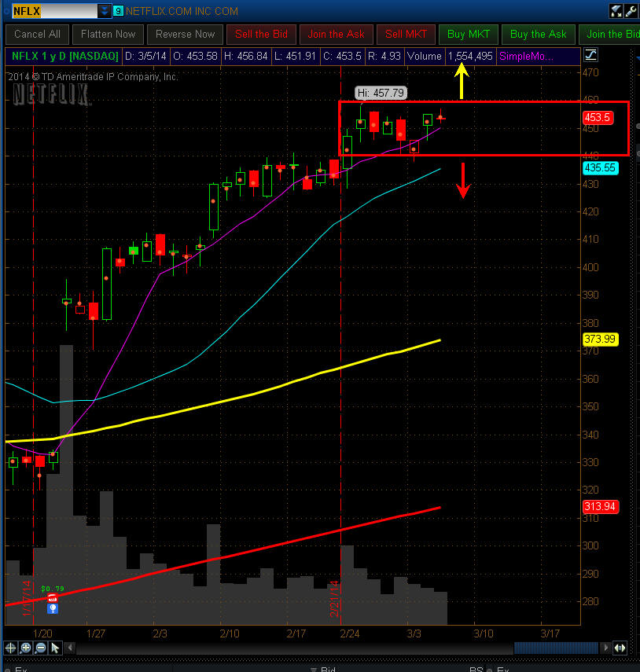Click the C: 453.5 close value
640x672 pixels.
click(342, 56)
